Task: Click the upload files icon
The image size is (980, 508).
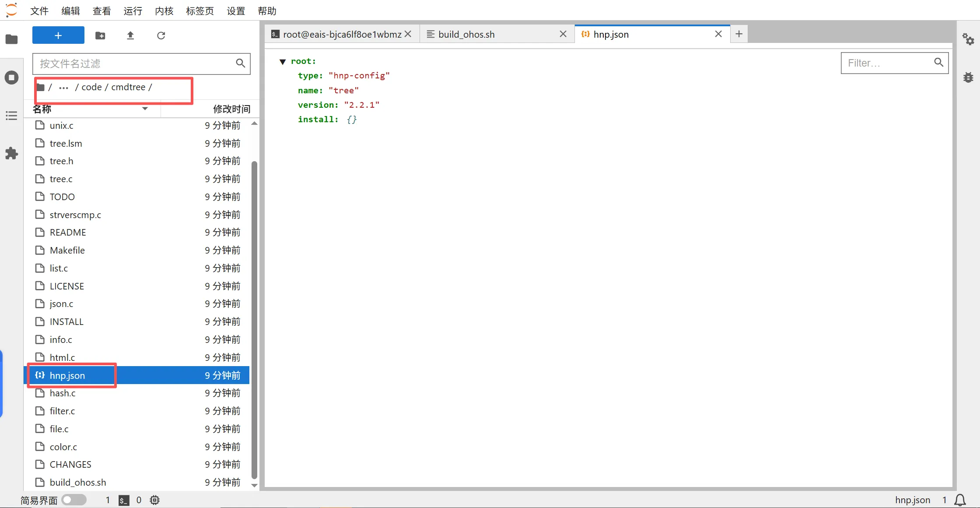Action: 130,35
